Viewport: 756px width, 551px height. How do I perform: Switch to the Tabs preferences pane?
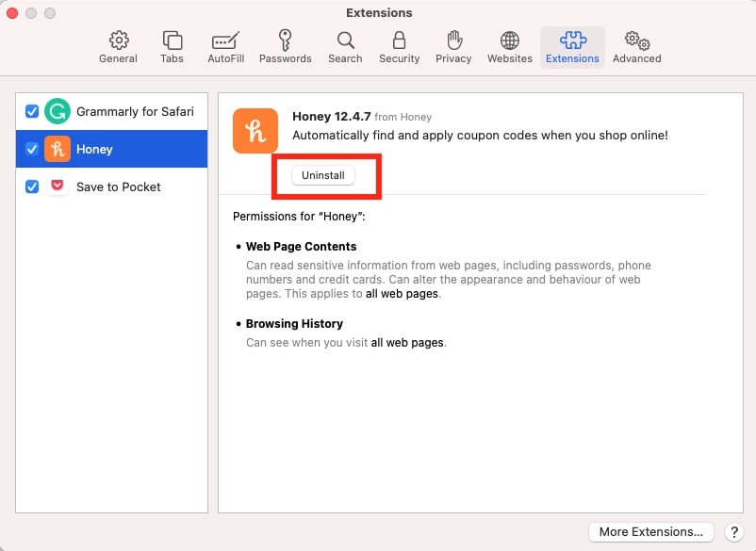[x=172, y=47]
